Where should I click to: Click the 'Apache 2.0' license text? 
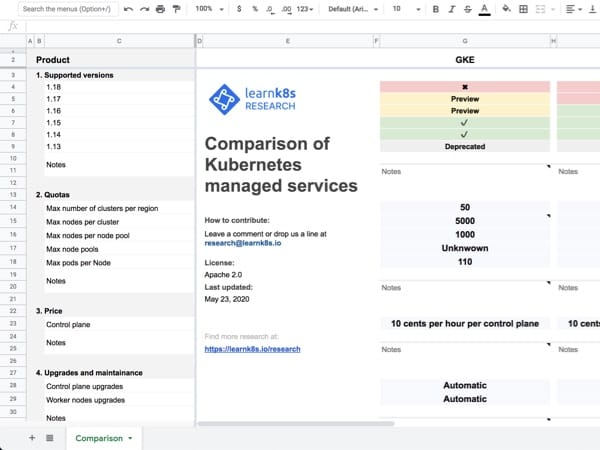pos(223,275)
